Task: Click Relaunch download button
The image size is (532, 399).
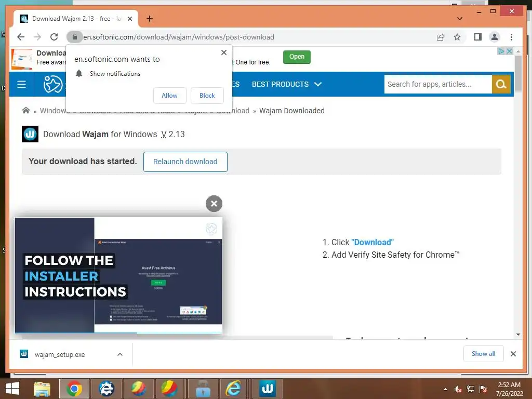Action: coord(185,162)
